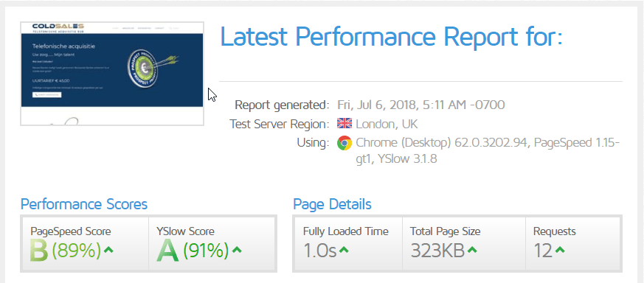This screenshot has width=644, height=283.
Task: Click the Requests 12 box
Action: (x=573, y=244)
